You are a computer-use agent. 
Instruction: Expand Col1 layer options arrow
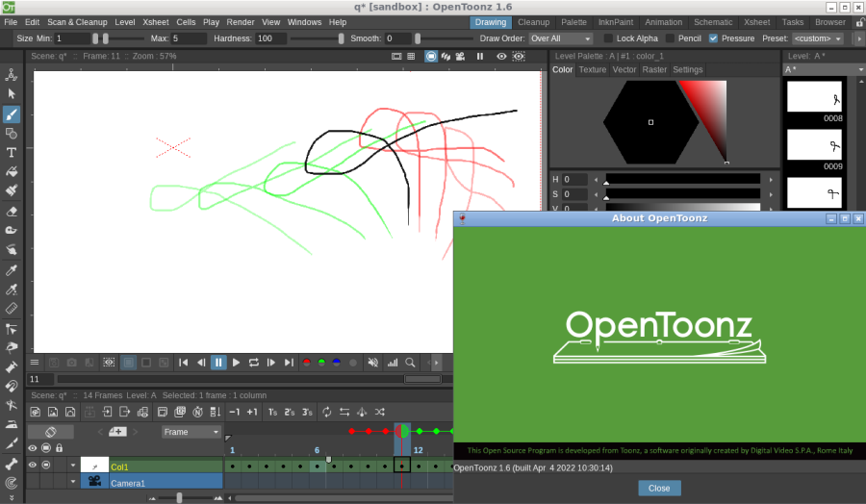click(73, 466)
